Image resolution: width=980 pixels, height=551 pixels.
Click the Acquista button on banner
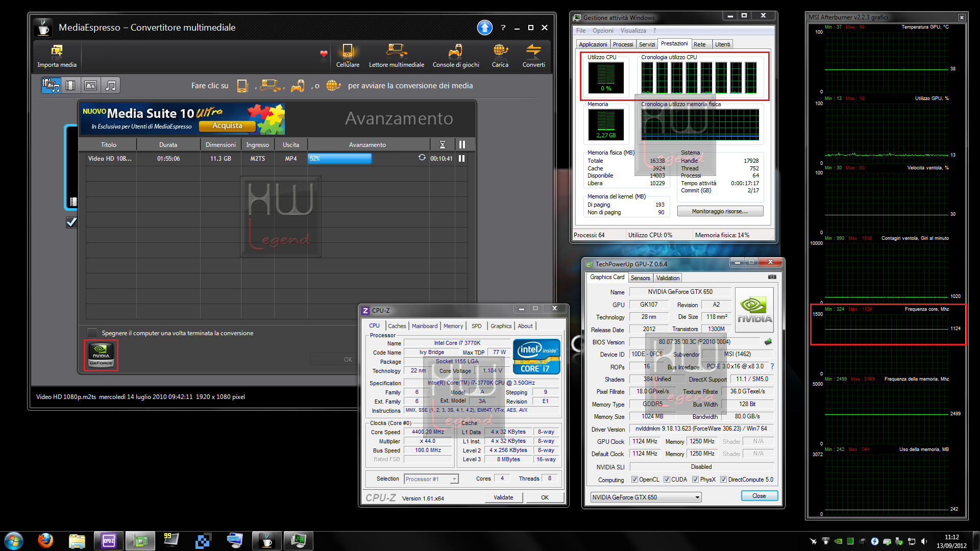(227, 126)
